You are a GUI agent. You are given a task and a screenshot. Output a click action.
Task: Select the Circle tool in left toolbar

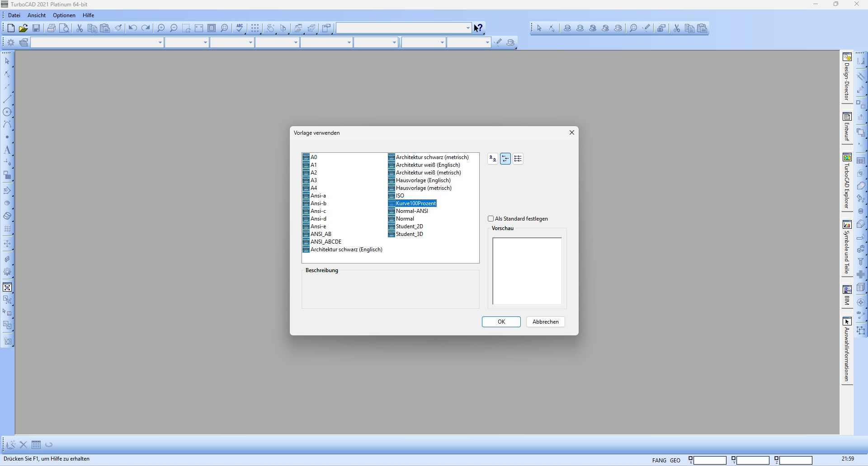point(7,112)
